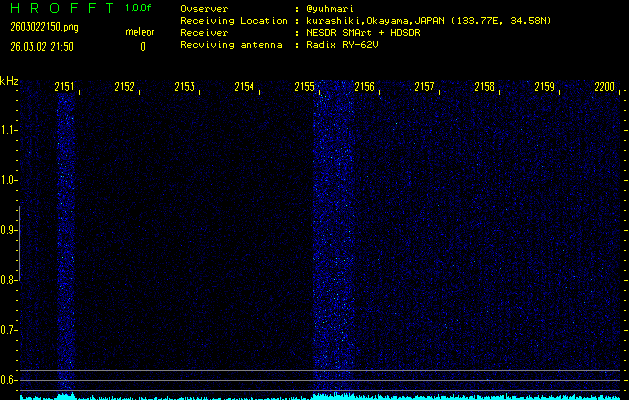This screenshot has width=629, height=400.
Task: Click the antenna text Radix RY-62V
Action: pos(342,45)
